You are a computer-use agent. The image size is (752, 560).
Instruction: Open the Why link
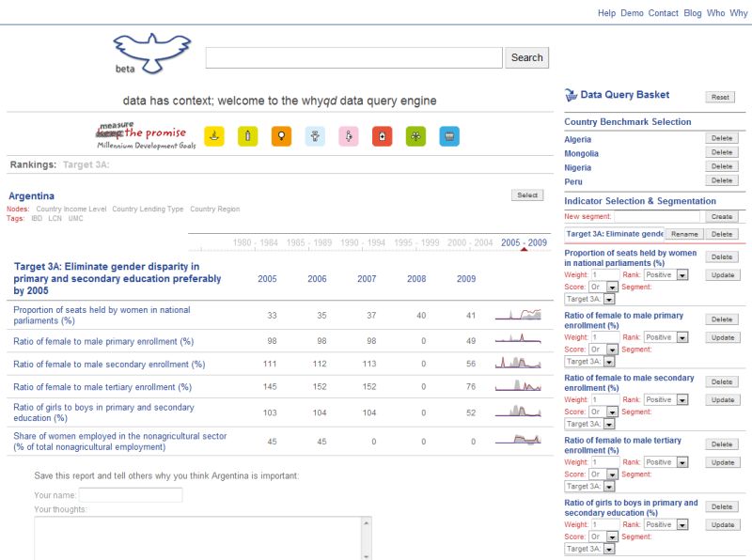click(x=739, y=13)
